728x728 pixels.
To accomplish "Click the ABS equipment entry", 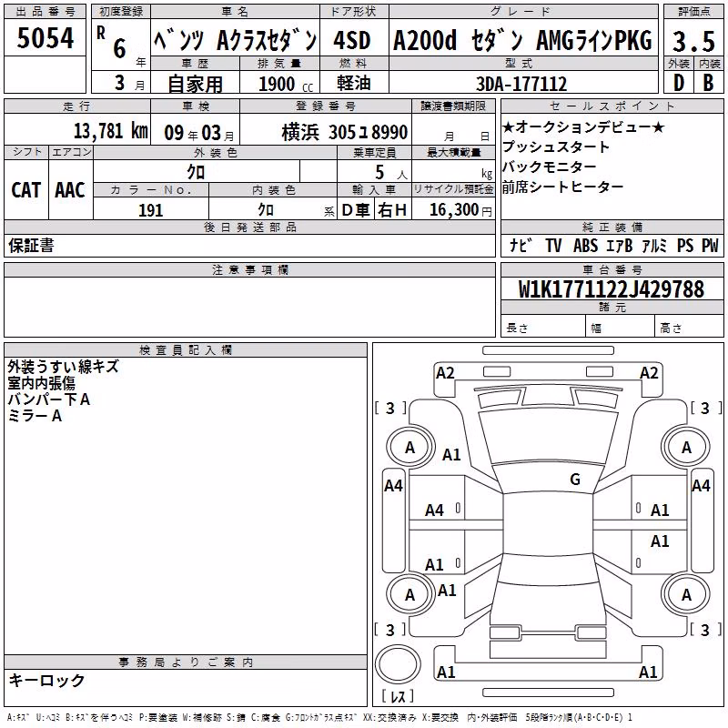I will 585,245.
